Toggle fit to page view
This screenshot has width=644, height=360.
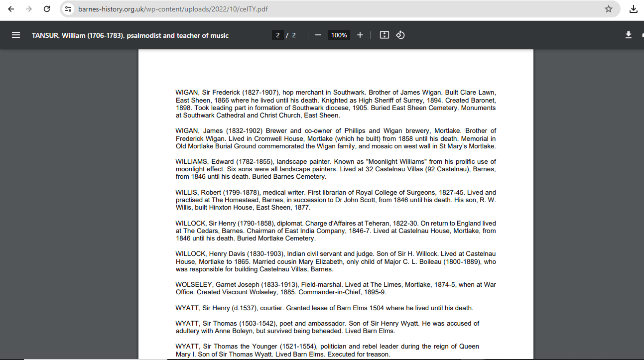coord(384,35)
